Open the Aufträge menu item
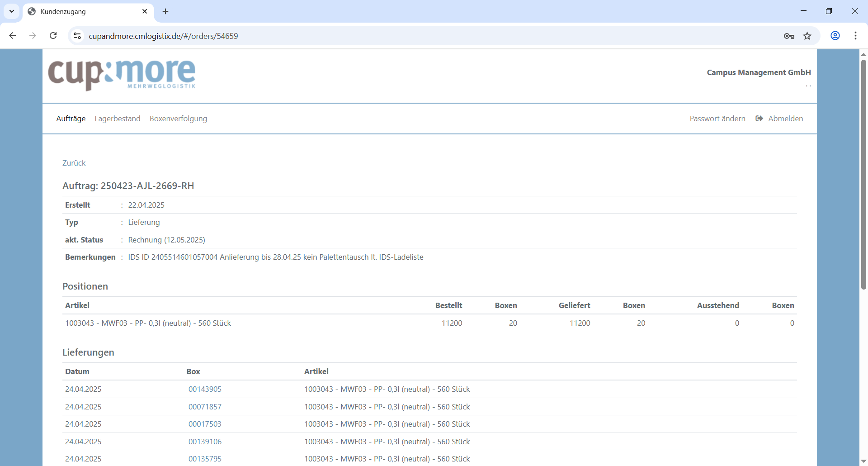 click(71, 119)
